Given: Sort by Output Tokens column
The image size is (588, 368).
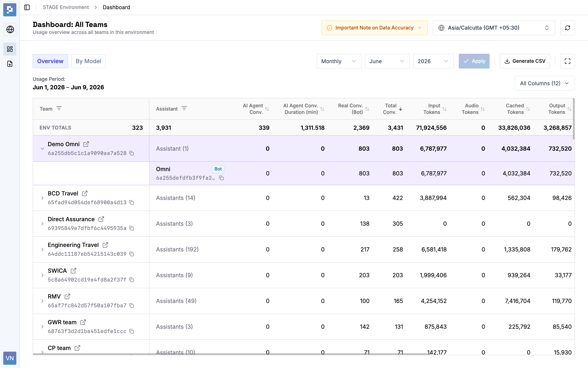Looking at the screenshot, I should (x=569, y=109).
